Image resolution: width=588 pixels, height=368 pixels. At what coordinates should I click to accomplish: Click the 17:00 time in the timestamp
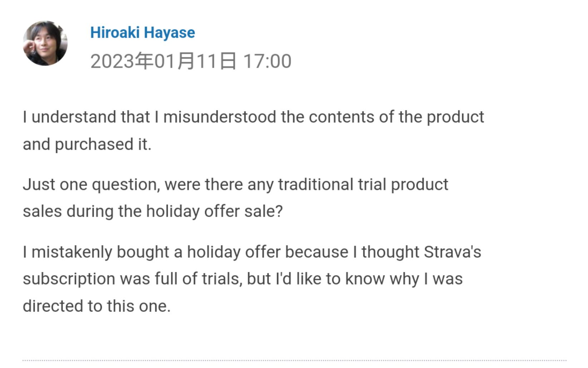click(267, 61)
